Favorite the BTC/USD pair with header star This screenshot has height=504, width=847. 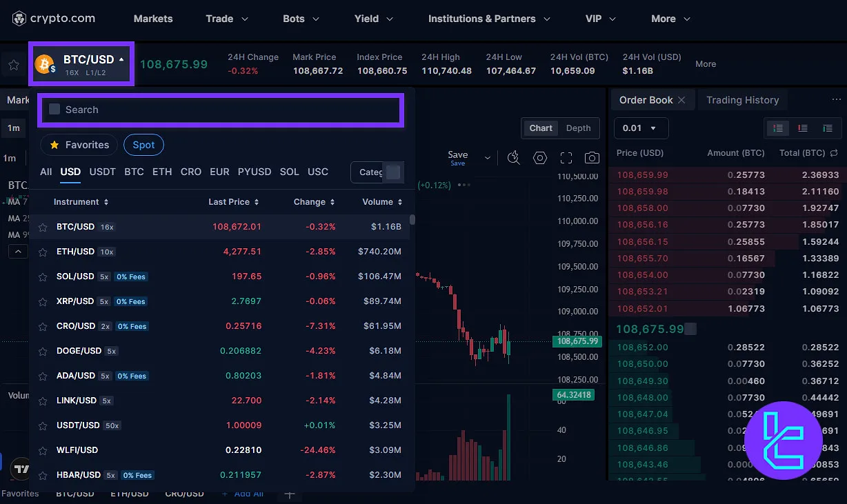click(13, 65)
